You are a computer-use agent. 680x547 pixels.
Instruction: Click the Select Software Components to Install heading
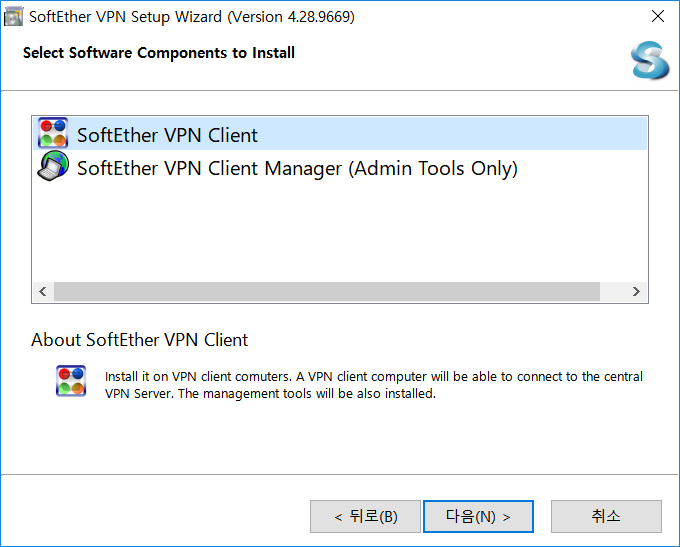(x=159, y=53)
